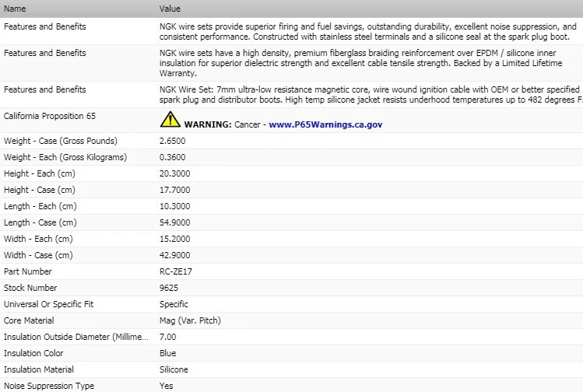Select the Core Material label

29,320
